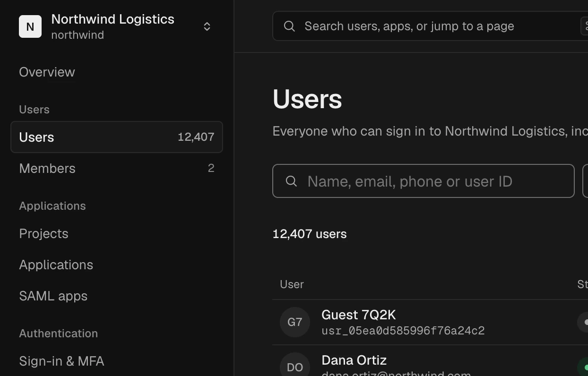
Task: Focus the global search users, apps field
Action: tap(430, 26)
